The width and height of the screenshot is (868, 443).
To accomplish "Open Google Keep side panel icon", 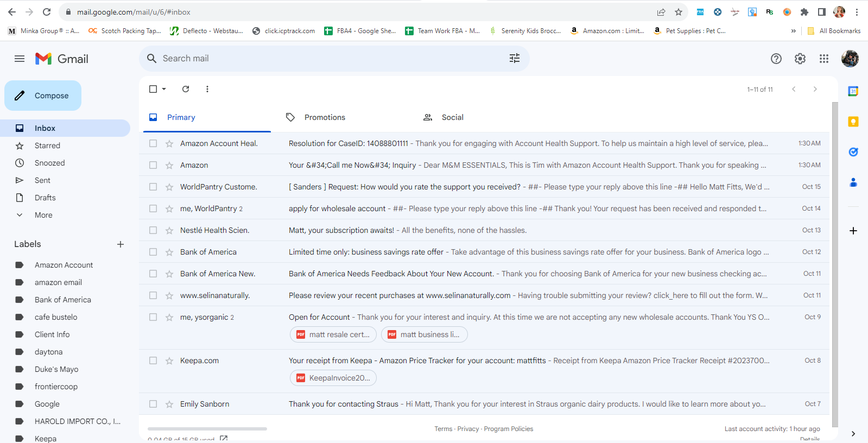I will pyautogui.click(x=853, y=122).
